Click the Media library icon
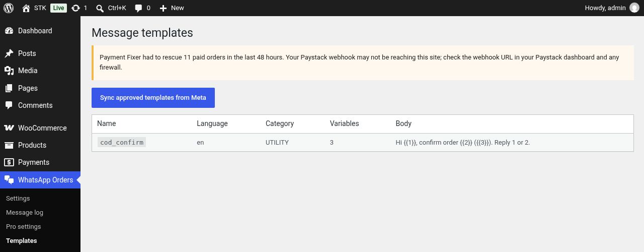This screenshot has height=252, width=644. (x=9, y=71)
